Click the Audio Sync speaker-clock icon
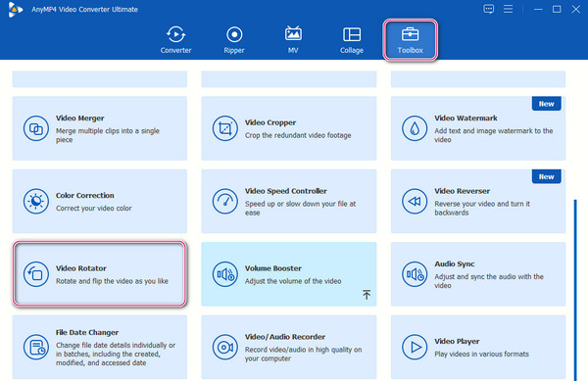This screenshot has width=588, height=381. tap(415, 274)
